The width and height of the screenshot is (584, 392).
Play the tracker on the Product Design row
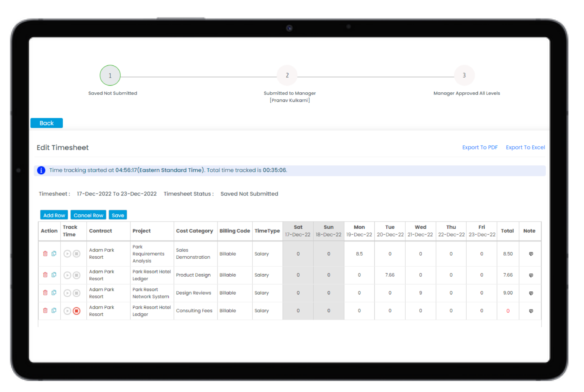coord(67,275)
